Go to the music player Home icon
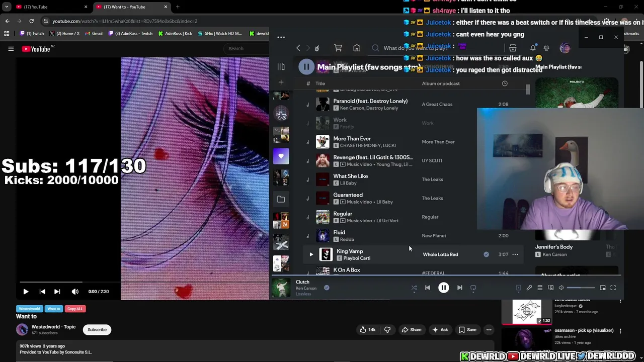Viewport: 644px width, 362px height. tap(357, 48)
